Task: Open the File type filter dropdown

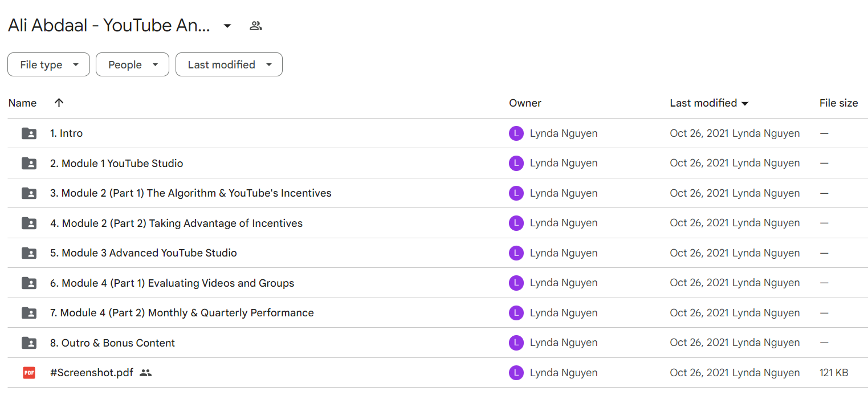Action: click(48, 64)
